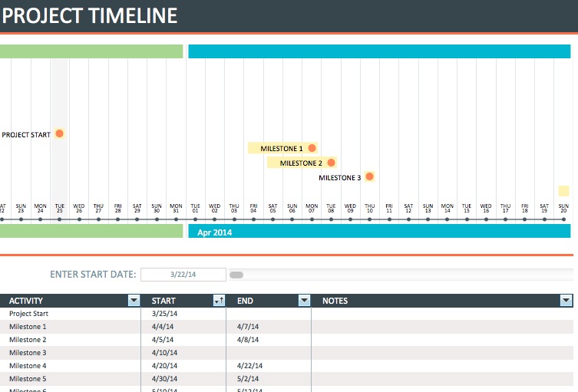Click the Apr 2014 month bar label
578x392 pixels.
pos(214,232)
